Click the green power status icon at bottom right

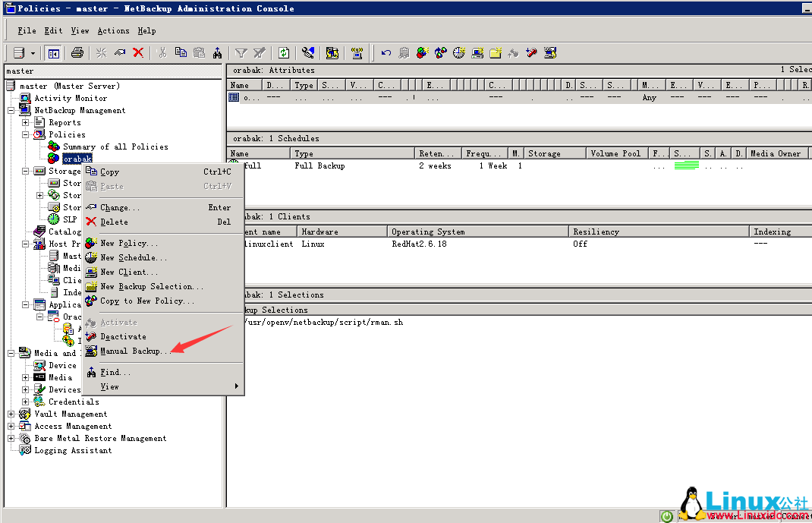[x=666, y=515]
